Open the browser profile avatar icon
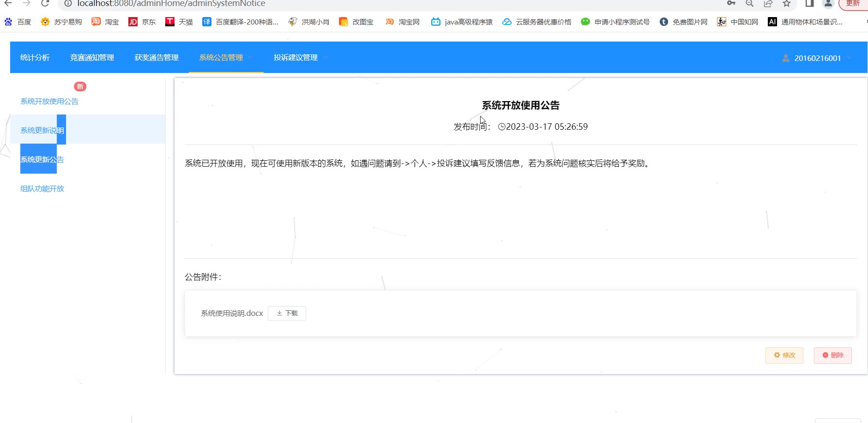The height and width of the screenshot is (423, 868). (828, 4)
